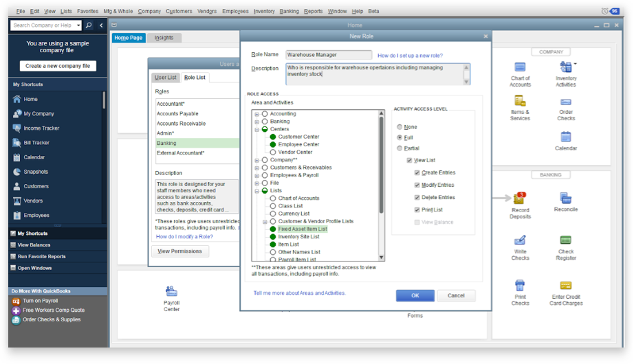This screenshot has width=634, height=364.
Task: Toggle View List checkbox
Action: [x=409, y=161]
